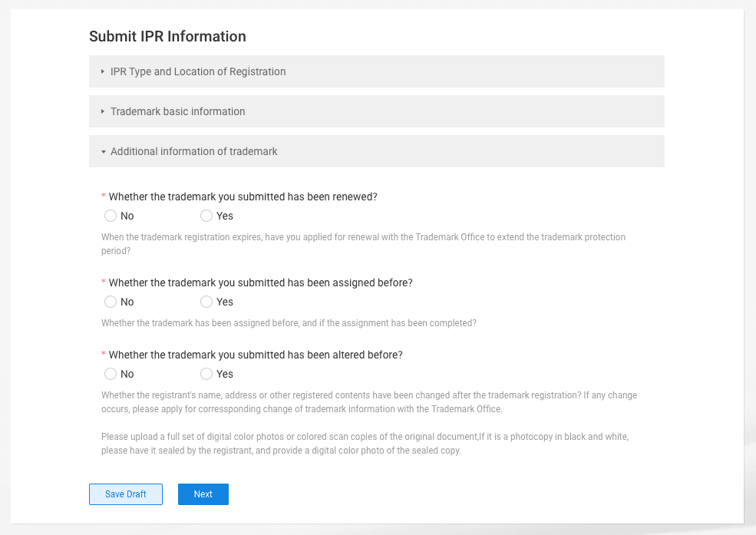This screenshot has height=535, width=756.
Task: Mark 'No' for trademark altered before
Action: coord(111,374)
